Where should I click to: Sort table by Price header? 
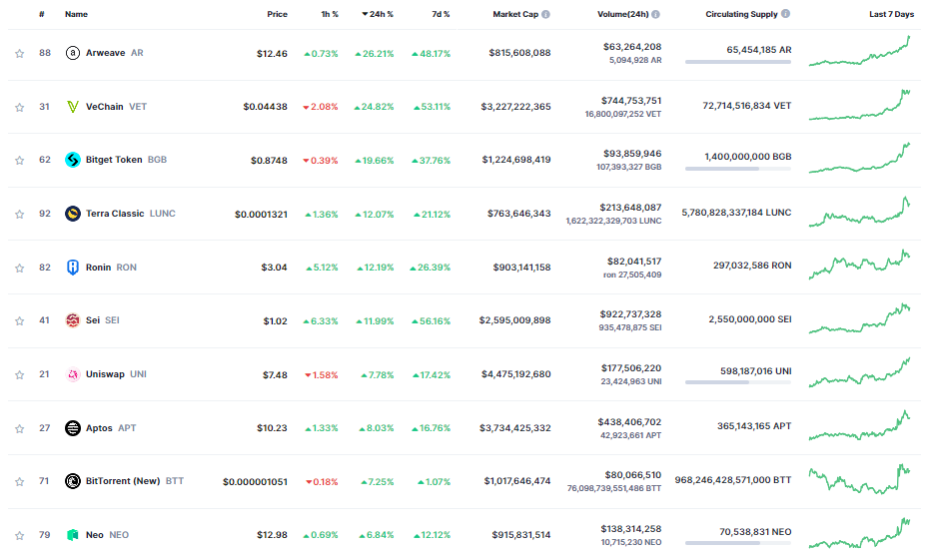pyautogui.click(x=277, y=14)
